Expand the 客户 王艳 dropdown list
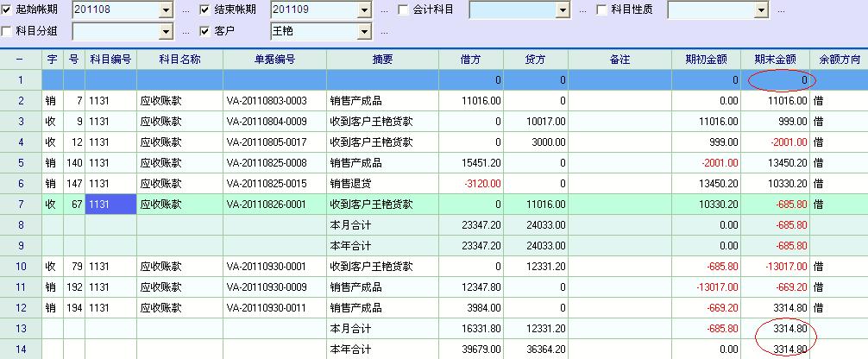The height and width of the screenshot is (359, 868). pos(364,31)
